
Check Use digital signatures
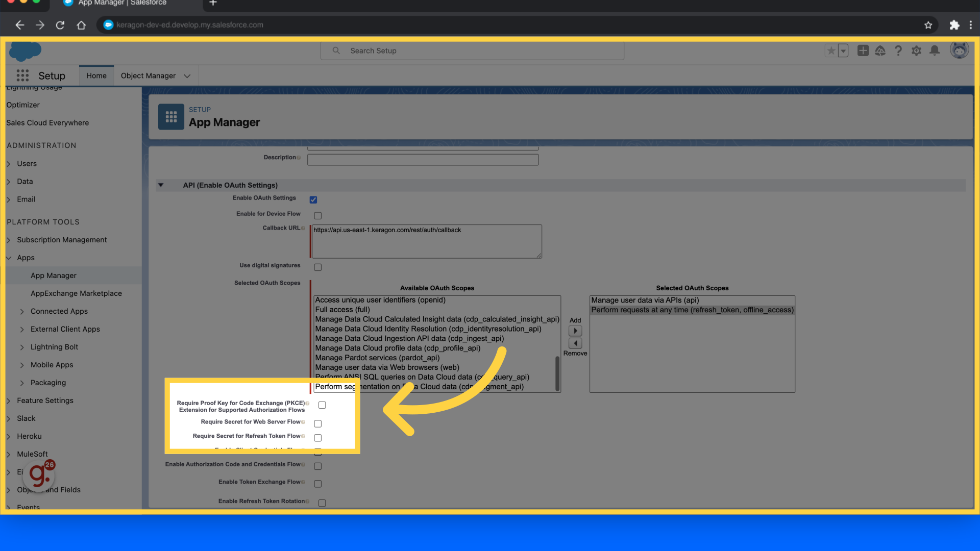[318, 267]
